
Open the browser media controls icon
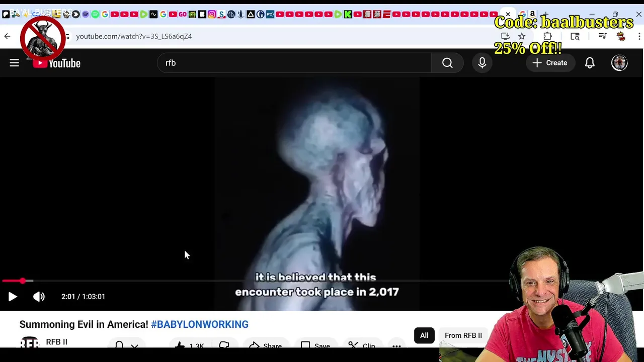point(602,36)
